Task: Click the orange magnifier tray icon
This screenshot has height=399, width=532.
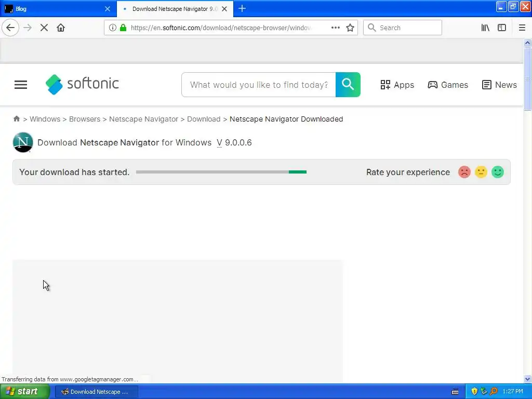Action: click(494, 392)
